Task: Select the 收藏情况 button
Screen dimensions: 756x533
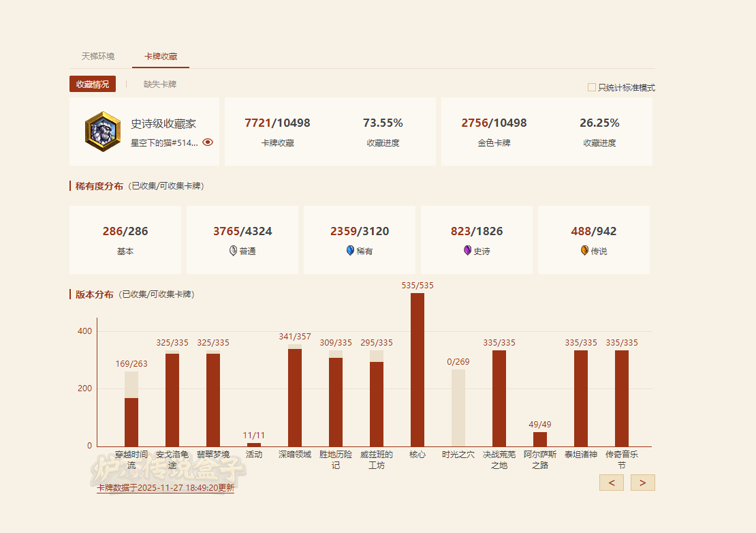Action: coord(93,84)
